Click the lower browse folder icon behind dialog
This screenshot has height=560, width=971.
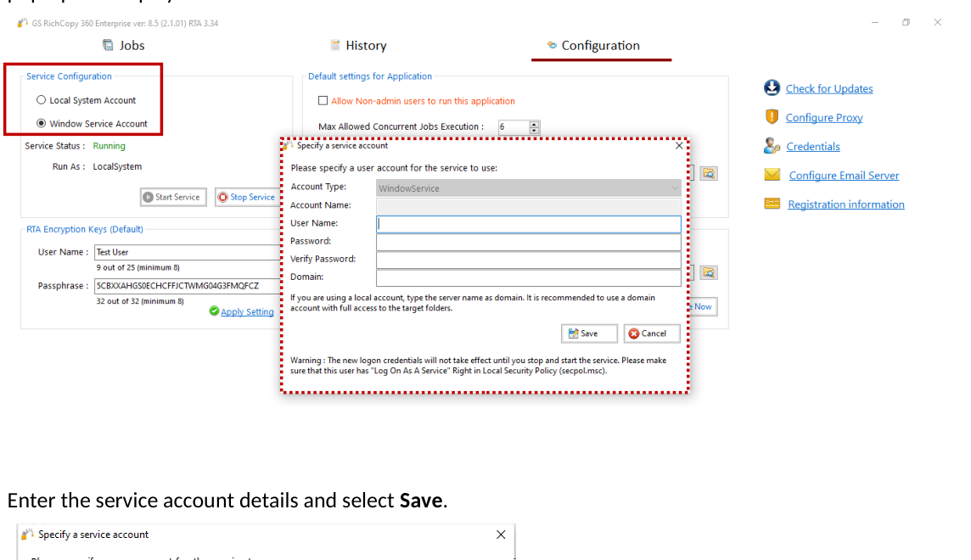tap(709, 272)
